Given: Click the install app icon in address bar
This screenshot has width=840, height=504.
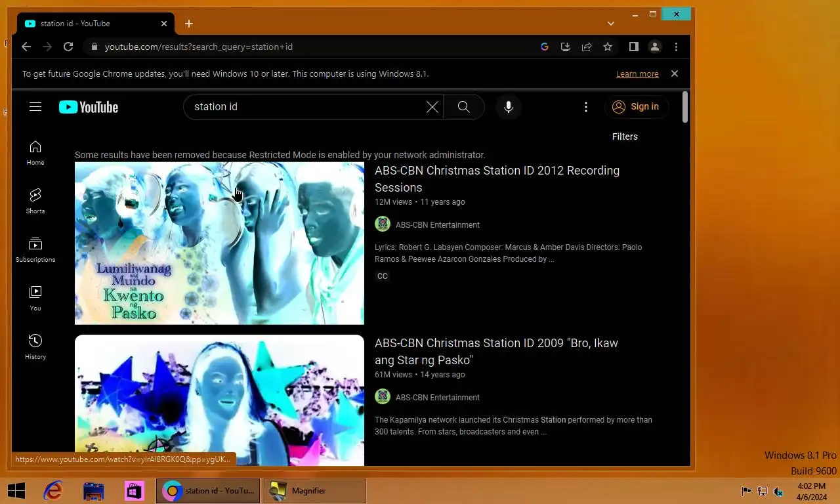Looking at the screenshot, I should coord(565,47).
